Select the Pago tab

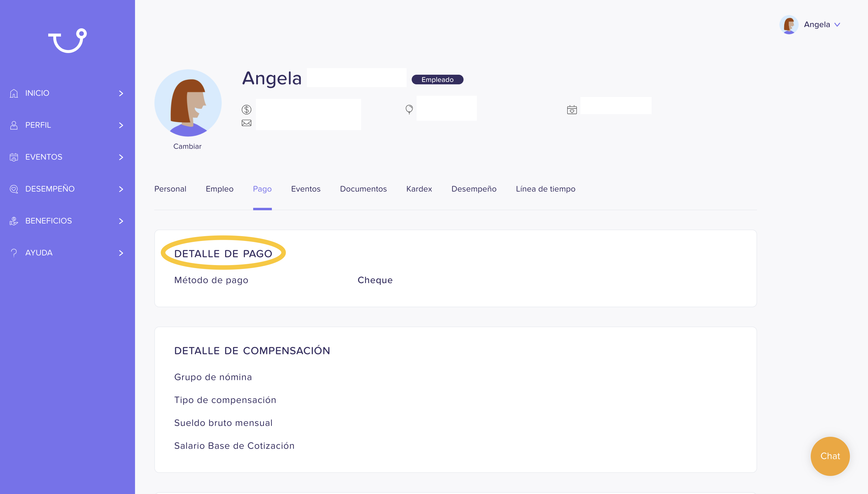262,189
